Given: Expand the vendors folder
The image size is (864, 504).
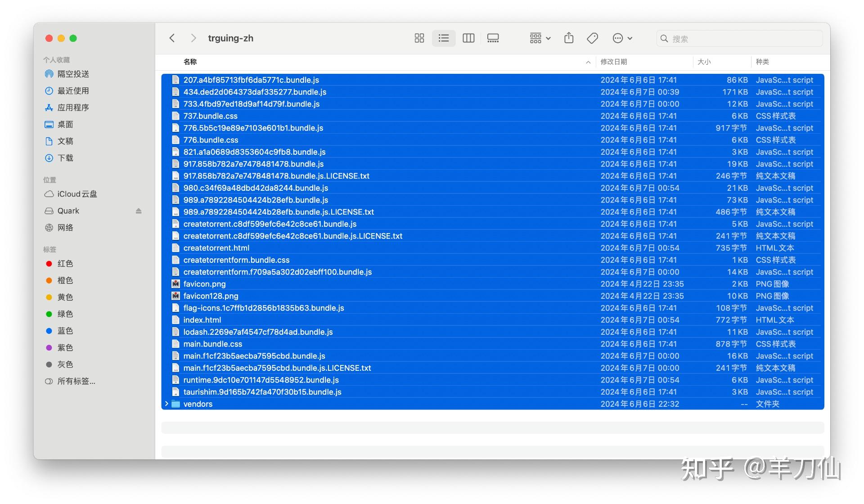Looking at the screenshot, I should [x=166, y=404].
